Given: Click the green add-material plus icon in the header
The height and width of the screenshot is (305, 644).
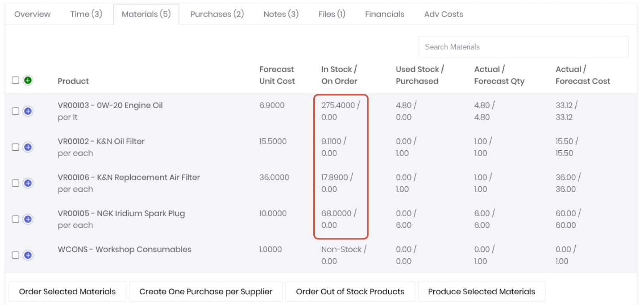Looking at the screenshot, I should (x=28, y=80).
